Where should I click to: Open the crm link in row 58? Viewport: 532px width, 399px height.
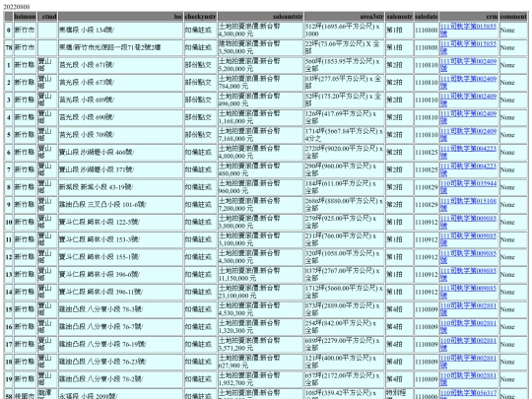pos(468,395)
